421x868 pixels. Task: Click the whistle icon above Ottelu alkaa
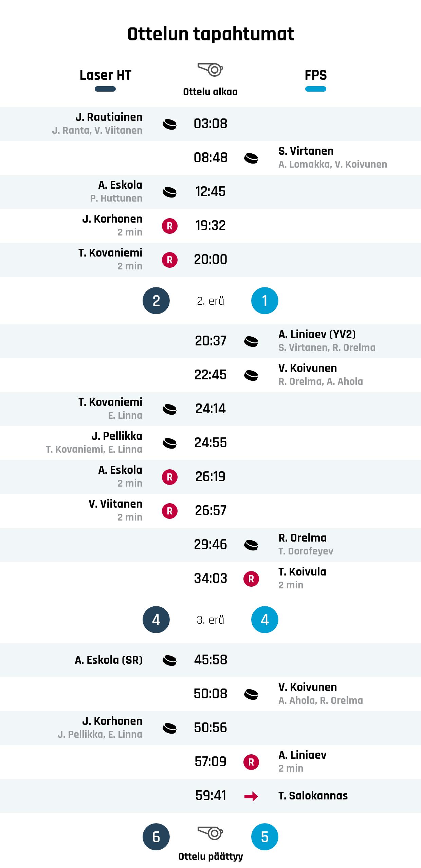pos(210,70)
